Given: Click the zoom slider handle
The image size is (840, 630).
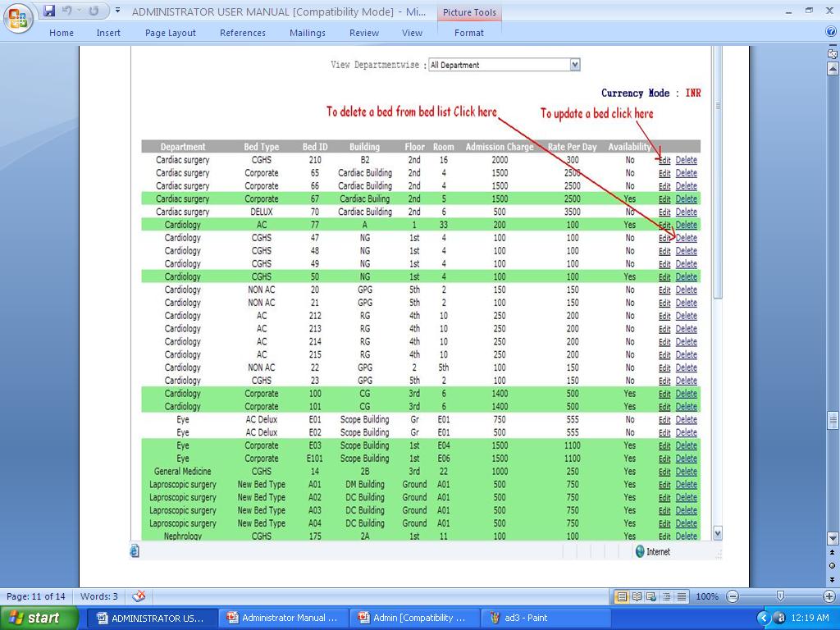Looking at the screenshot, I should (781, 596).
